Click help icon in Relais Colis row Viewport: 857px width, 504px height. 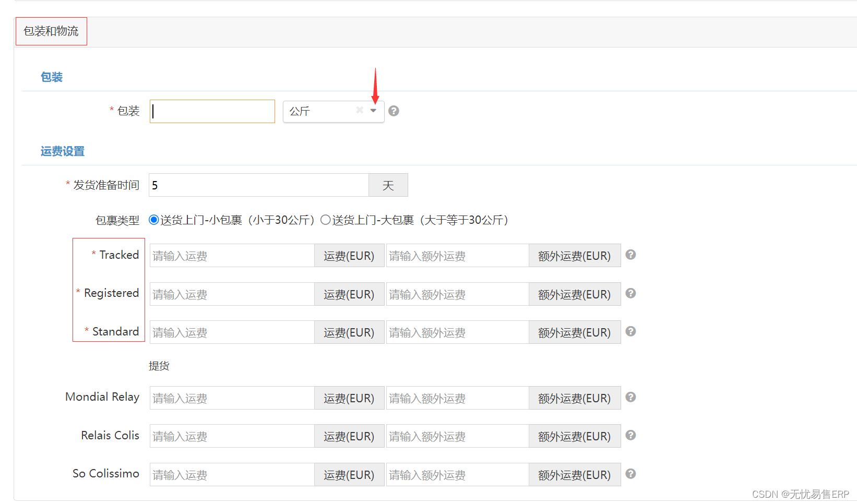(630, 435)
